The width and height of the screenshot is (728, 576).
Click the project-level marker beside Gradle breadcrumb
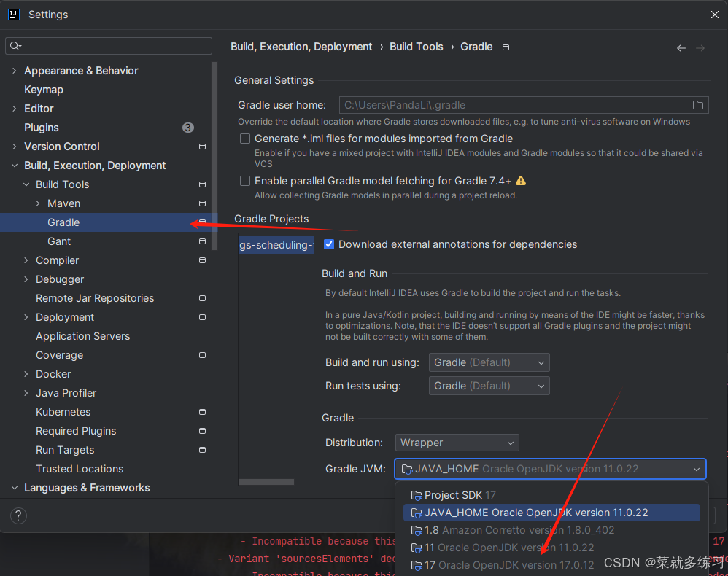click(x=506, y=47)
